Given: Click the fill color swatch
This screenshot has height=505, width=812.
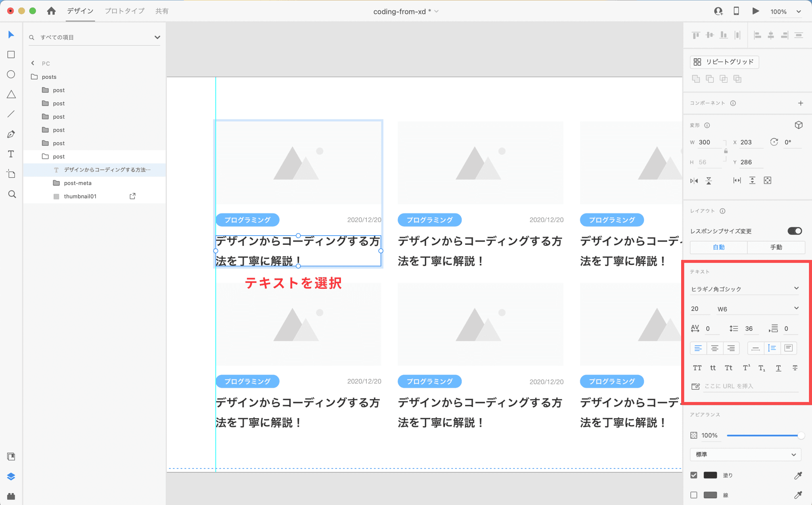Looking at the screenshot, I should click(710, 475).
